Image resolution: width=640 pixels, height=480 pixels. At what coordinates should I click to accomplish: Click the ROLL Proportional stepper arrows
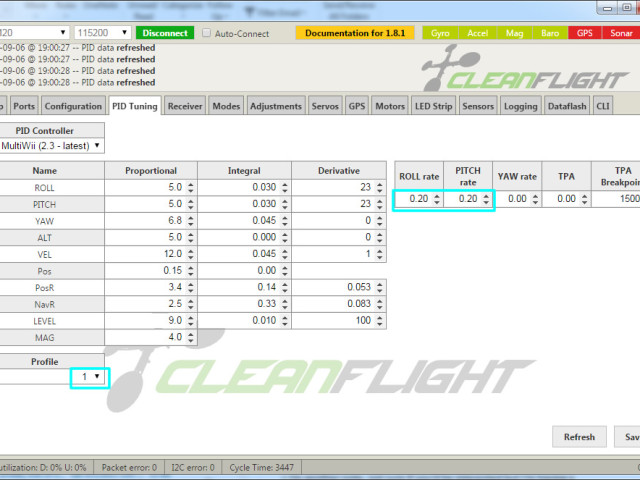pyautogui.click(x=191, y=188)
